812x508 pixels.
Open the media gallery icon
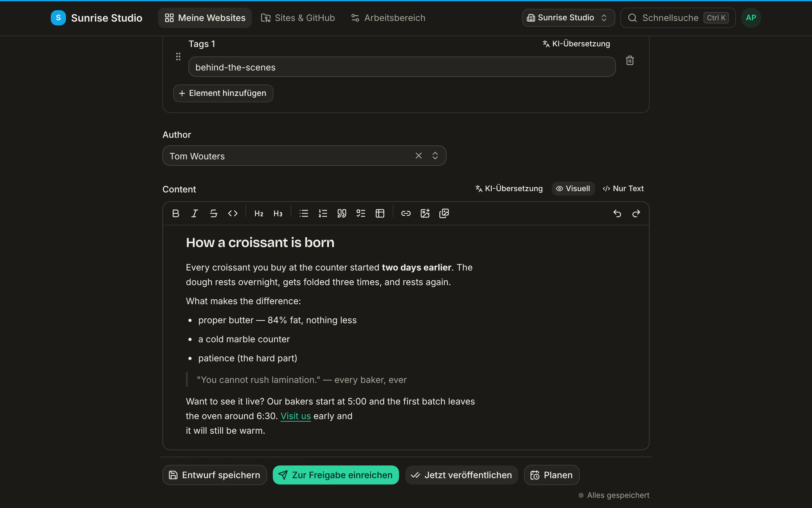coord(444,213)
